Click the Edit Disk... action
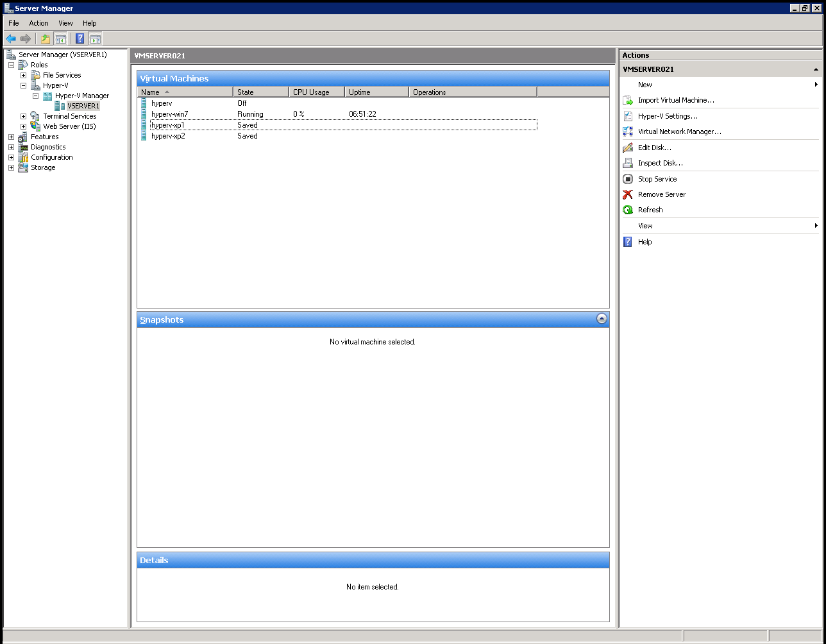The width and height of the screenshot is (826, 644). [x=655, y=148]
